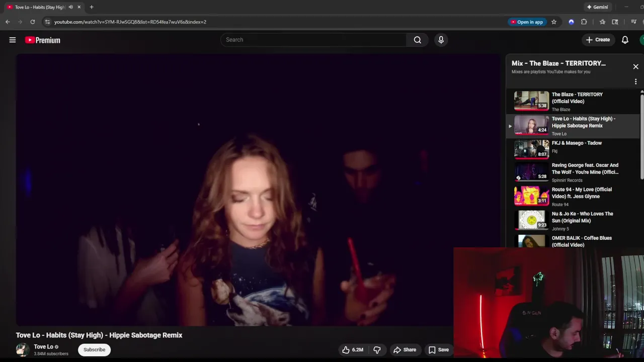This screenshot has width=644, height=362.
Task: Like the video with thumbs-up
Action: click(x=353, y=350)
